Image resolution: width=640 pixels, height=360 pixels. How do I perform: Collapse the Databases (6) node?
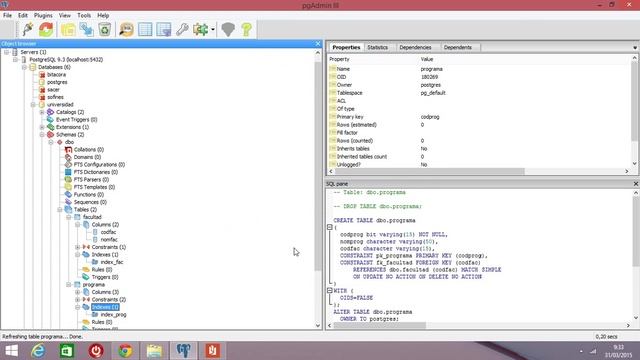24,67
